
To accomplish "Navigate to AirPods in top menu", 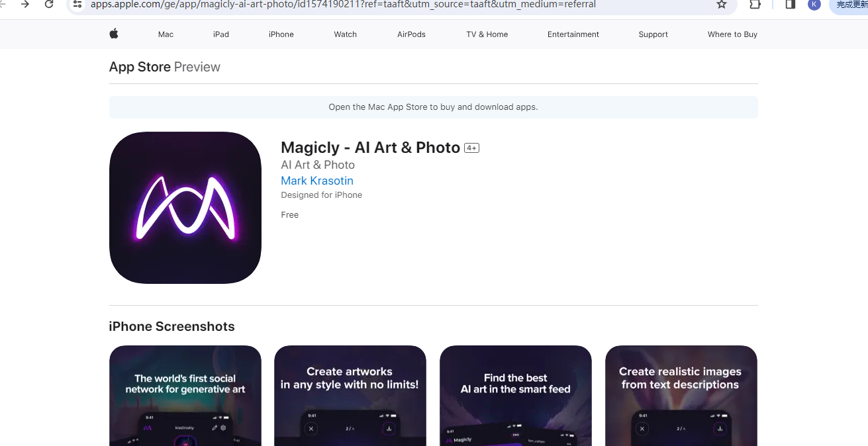I will pos(411,34).
